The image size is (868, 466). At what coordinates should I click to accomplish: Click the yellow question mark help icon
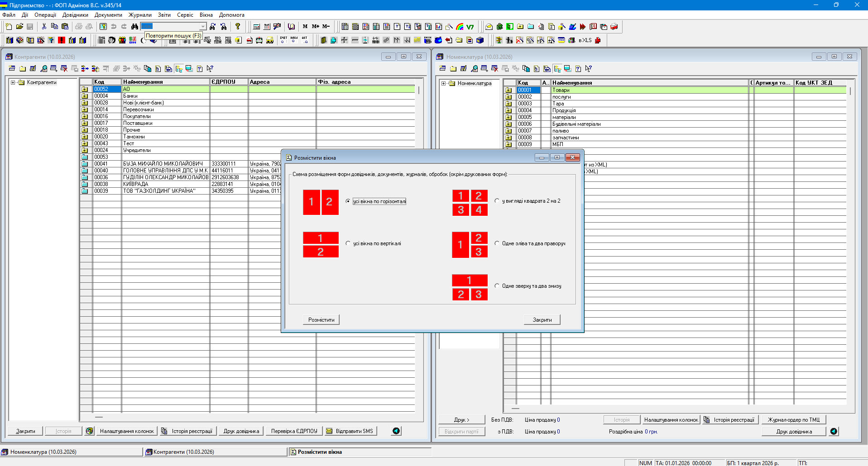238,27
